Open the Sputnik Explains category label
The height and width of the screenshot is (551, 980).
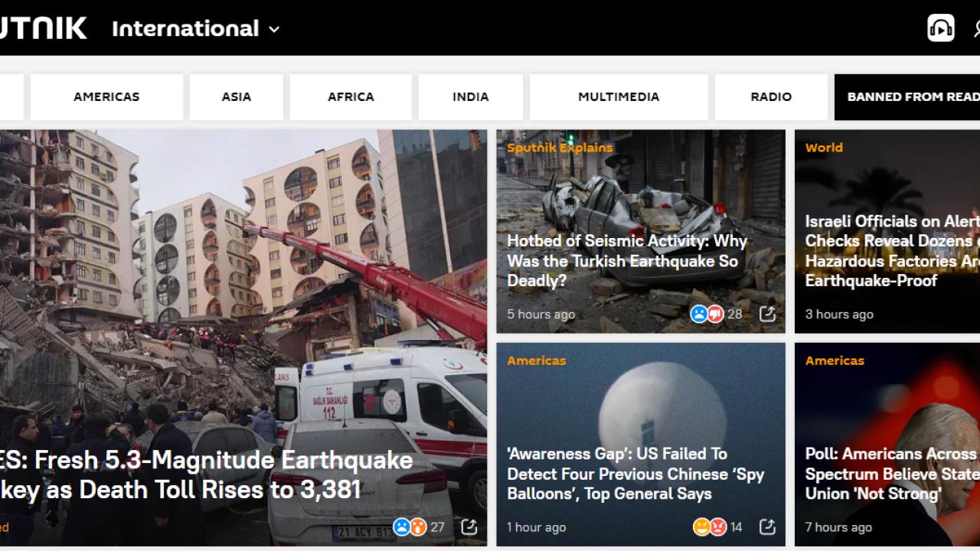point(560,148)
